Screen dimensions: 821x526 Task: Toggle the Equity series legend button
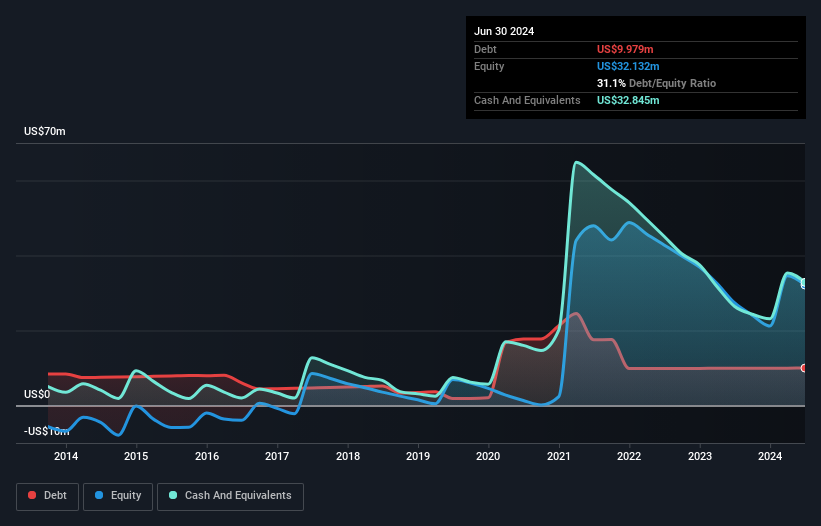[118, 496]
